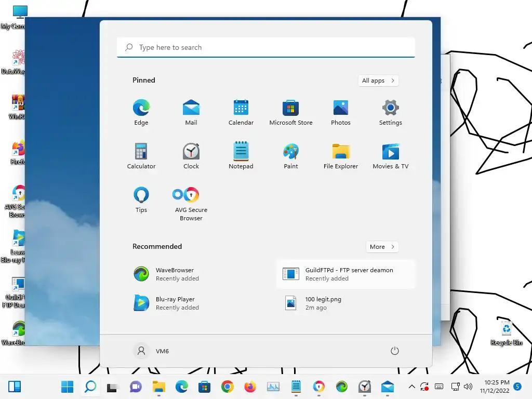This screenshot has height=399, width=532.
Task: Open the Chat icon on the taskbar
Action: pos(136,387)
